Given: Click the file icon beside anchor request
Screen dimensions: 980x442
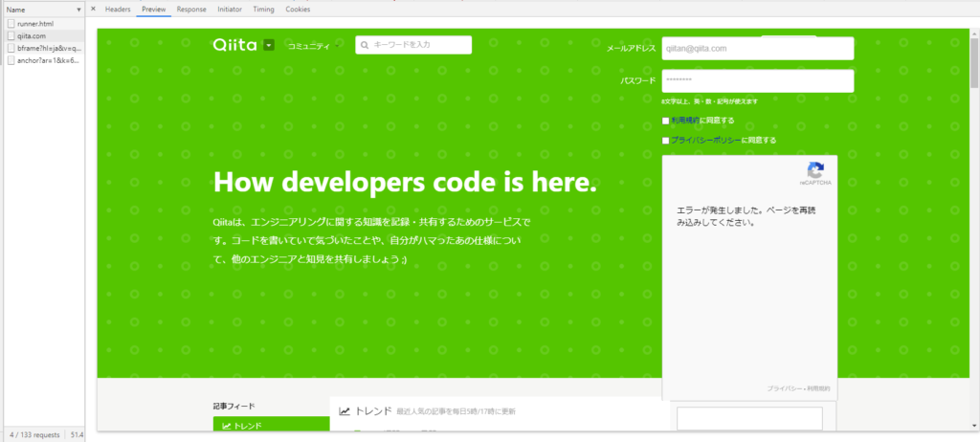Looking at the screenshot, I should 11,60.
